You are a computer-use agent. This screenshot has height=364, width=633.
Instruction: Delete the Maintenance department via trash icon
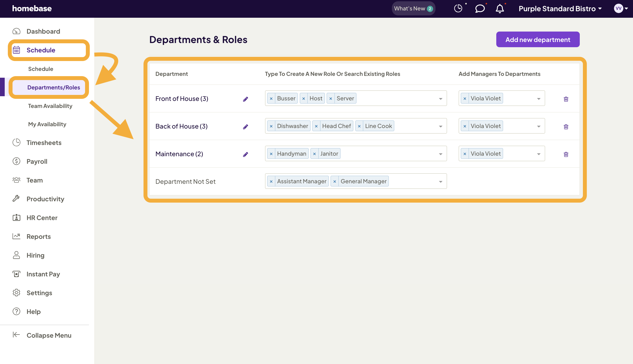click(x=566, y=154)
